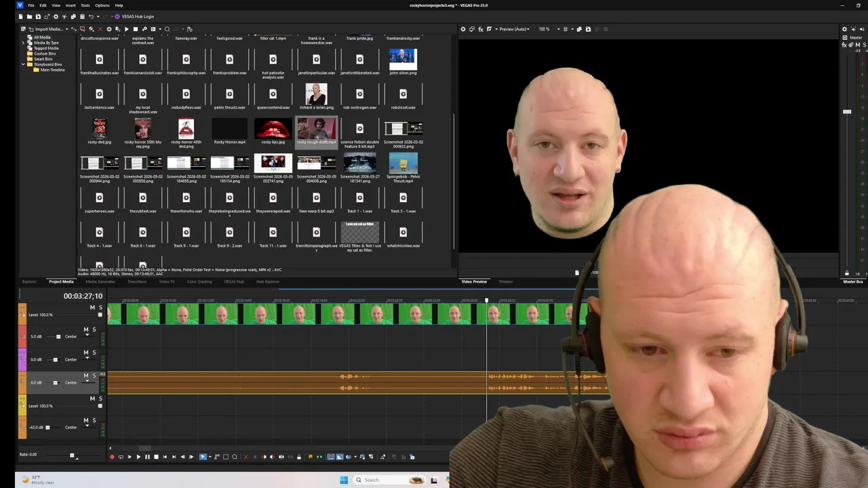Open auto ripple mode dropdown arrow
This screenshot has width=868, height=488.
tap(355, 457)
